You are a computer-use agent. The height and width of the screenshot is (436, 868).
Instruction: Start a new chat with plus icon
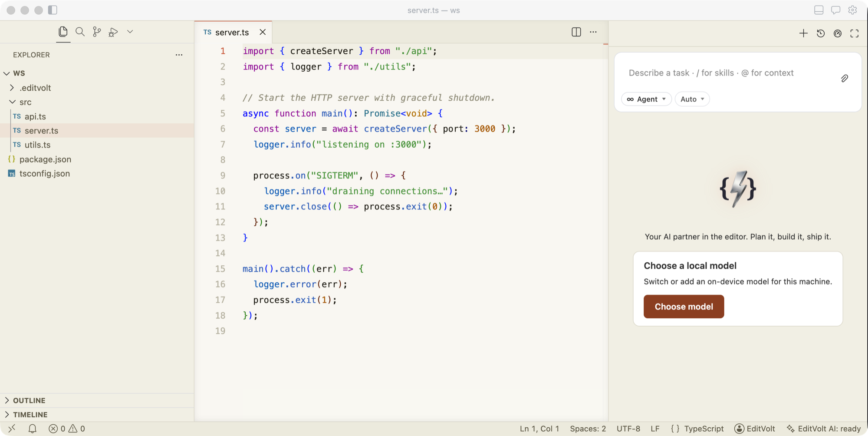803,33
